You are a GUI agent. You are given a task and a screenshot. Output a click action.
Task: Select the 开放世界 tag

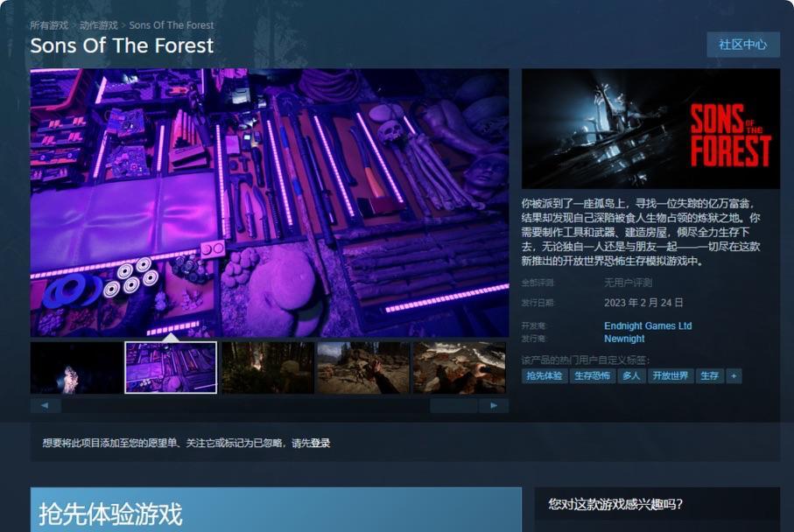[x=670, y=376]
